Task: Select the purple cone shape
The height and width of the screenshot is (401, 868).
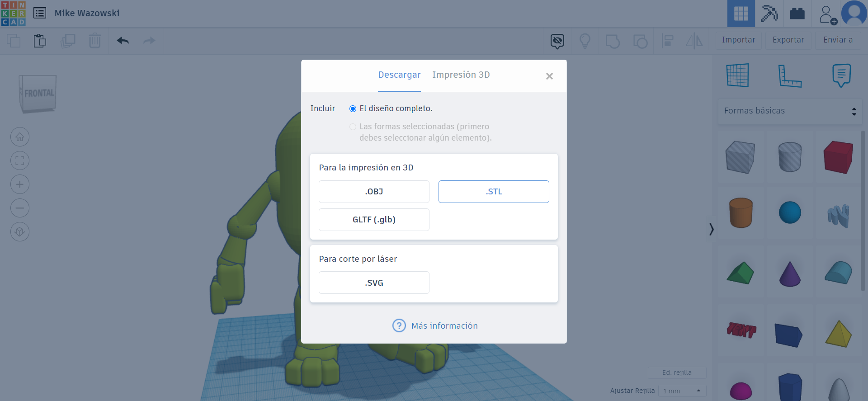Action: [x=790, y=274]
